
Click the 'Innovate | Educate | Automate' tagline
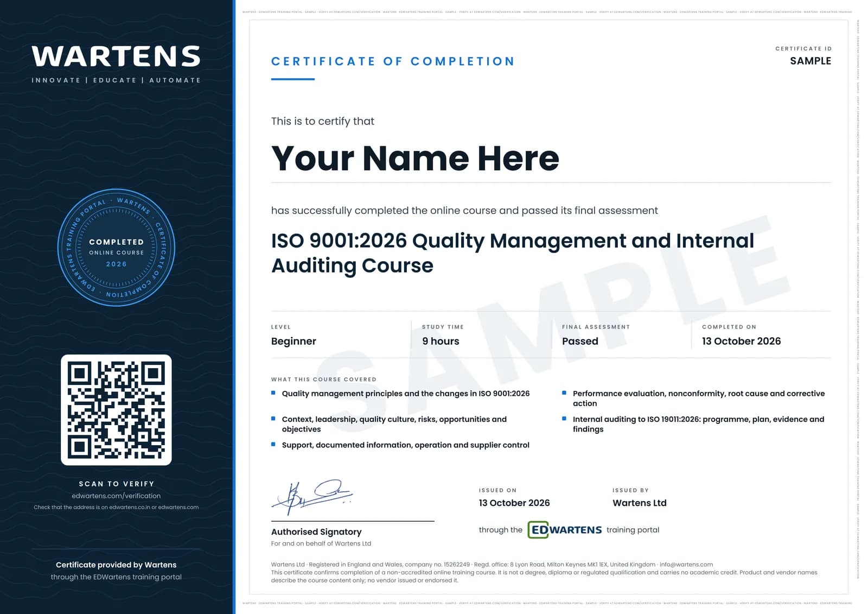(116, 80)
